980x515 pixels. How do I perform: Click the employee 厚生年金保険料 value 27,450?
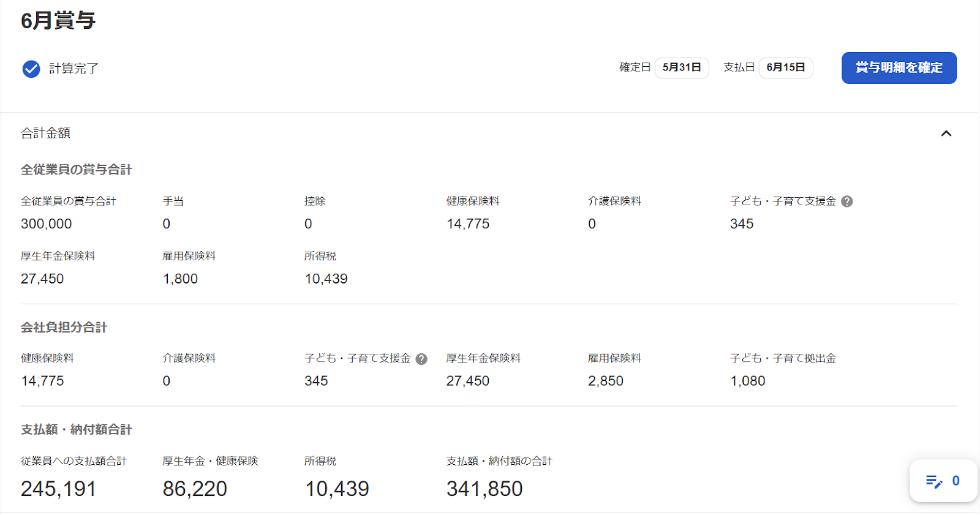42,279
